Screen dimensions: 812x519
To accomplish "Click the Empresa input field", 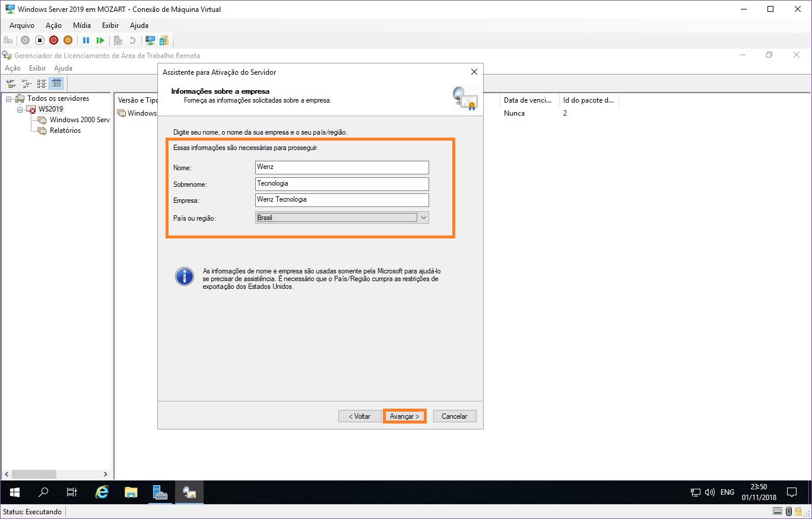I will coord(341,200).
